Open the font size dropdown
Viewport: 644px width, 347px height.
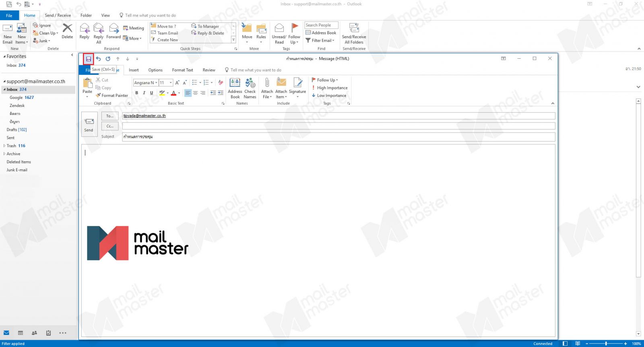[171, 83]
